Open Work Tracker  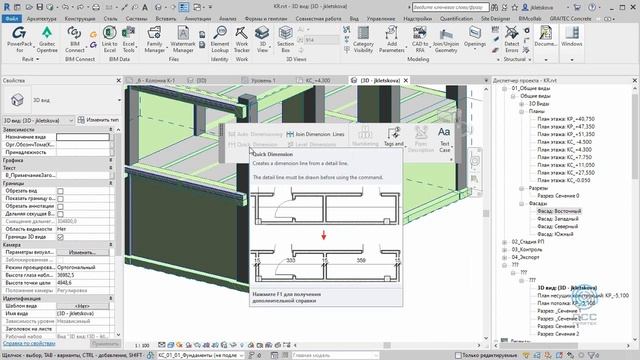point(242,39)
